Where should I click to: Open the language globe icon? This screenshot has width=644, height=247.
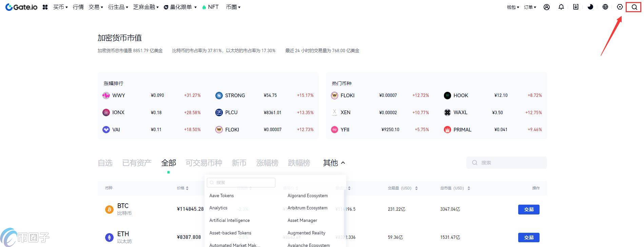(605, 7)
